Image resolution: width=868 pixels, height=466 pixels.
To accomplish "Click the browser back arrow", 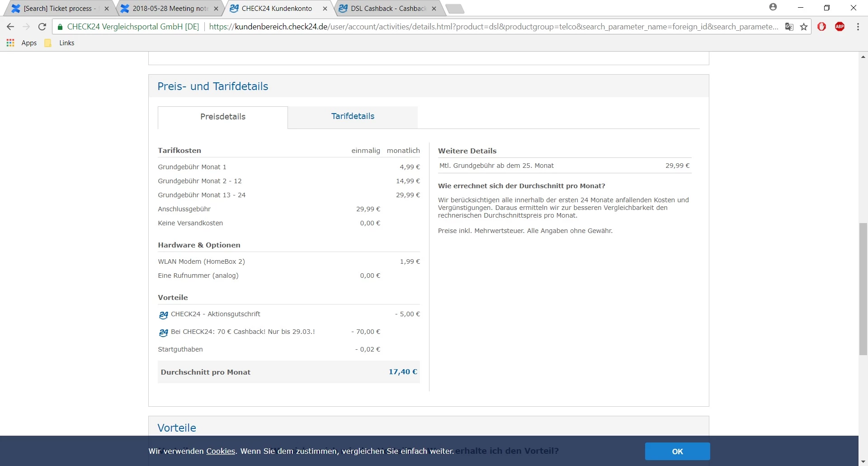I will (10, 27).
